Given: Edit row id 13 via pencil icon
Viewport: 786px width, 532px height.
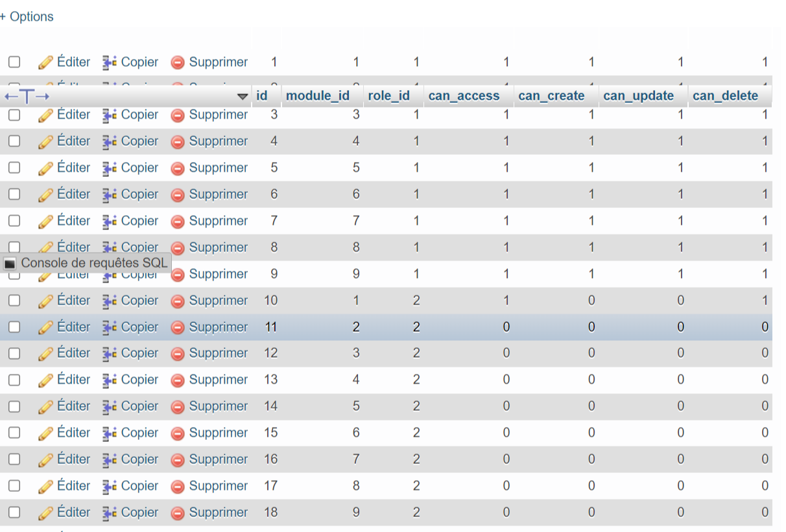Looking at the screenshot, I should click(x=45, y=380).
